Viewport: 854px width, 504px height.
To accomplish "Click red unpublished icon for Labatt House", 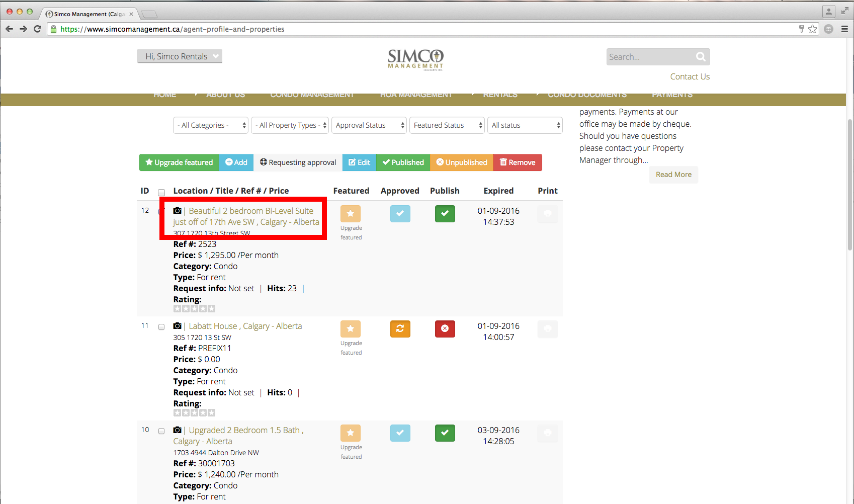I will (445, 329).
